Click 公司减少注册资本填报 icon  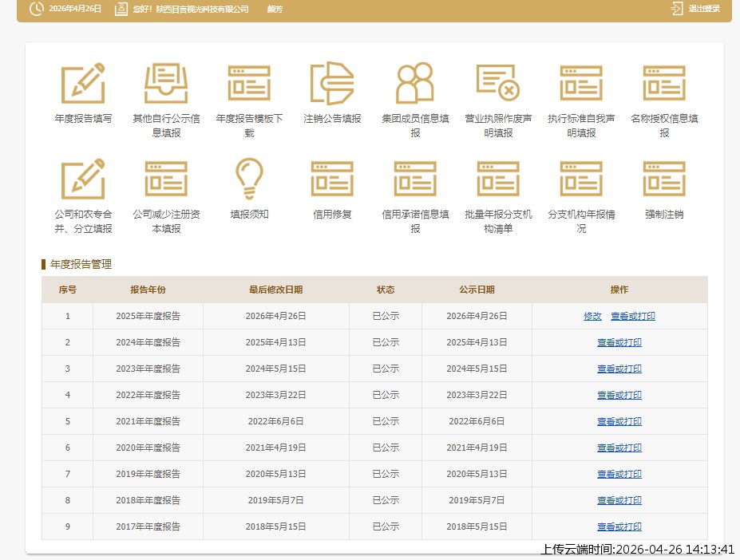166,179
